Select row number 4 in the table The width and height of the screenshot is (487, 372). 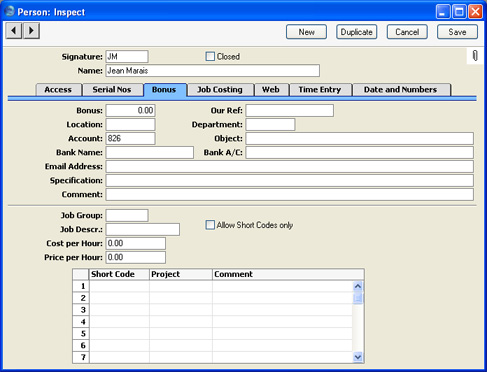pyautogui.click(x=81, y=322)
